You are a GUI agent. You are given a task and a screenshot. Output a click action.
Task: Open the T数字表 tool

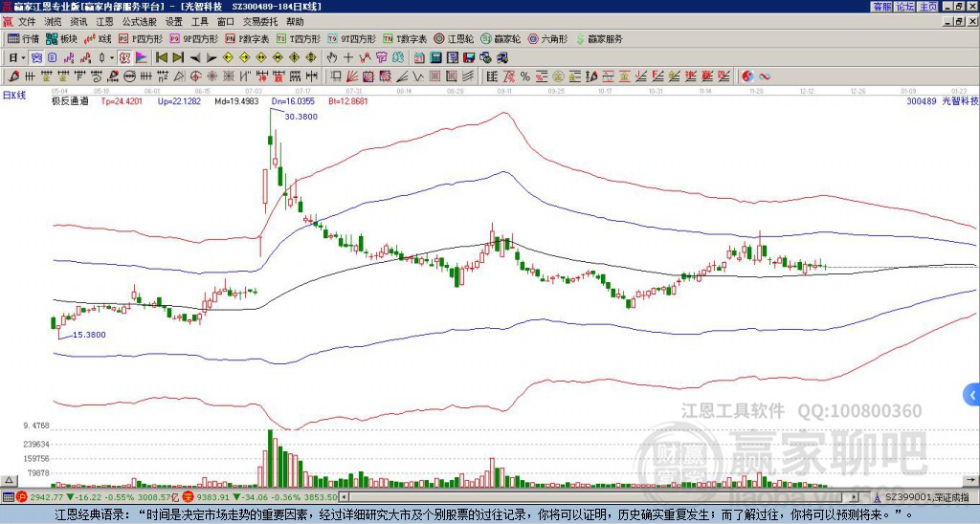point(405,38)
